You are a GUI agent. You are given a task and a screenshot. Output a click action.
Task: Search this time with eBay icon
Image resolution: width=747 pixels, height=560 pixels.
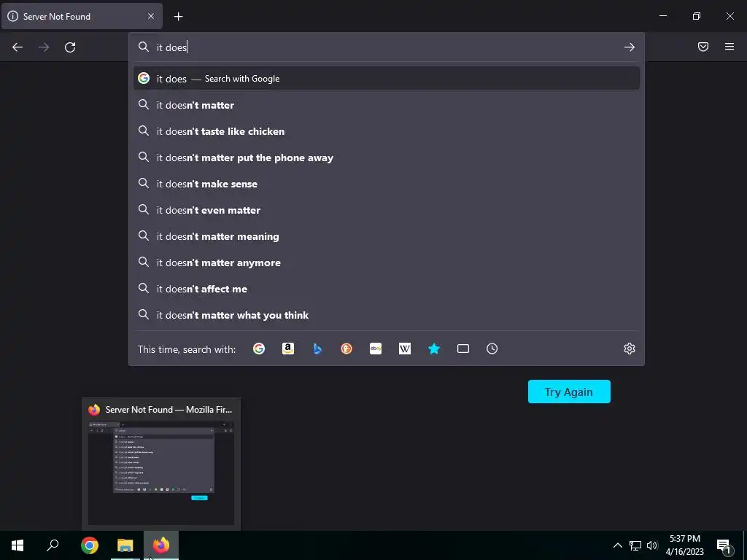pos(376,349)
